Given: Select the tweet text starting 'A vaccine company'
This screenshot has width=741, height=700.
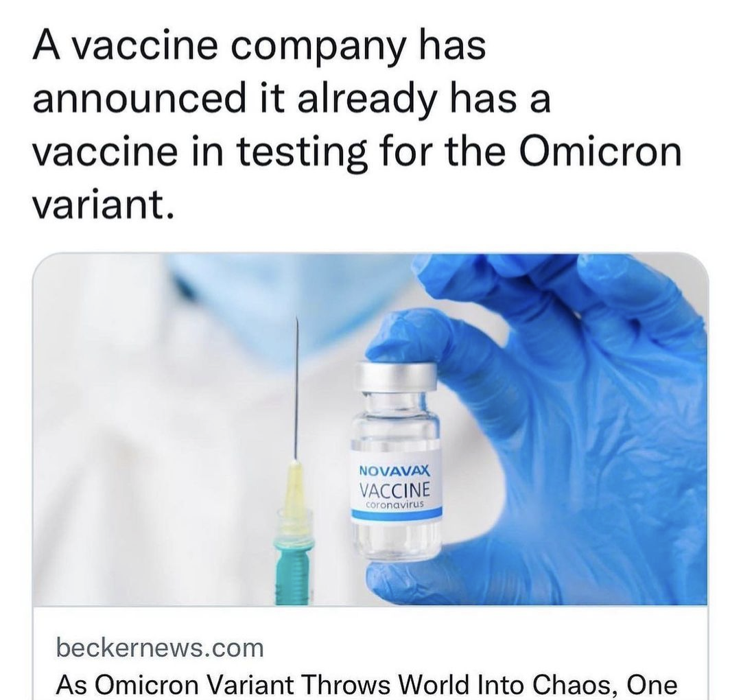Looking at the screenshot, I should coord(357,126).
